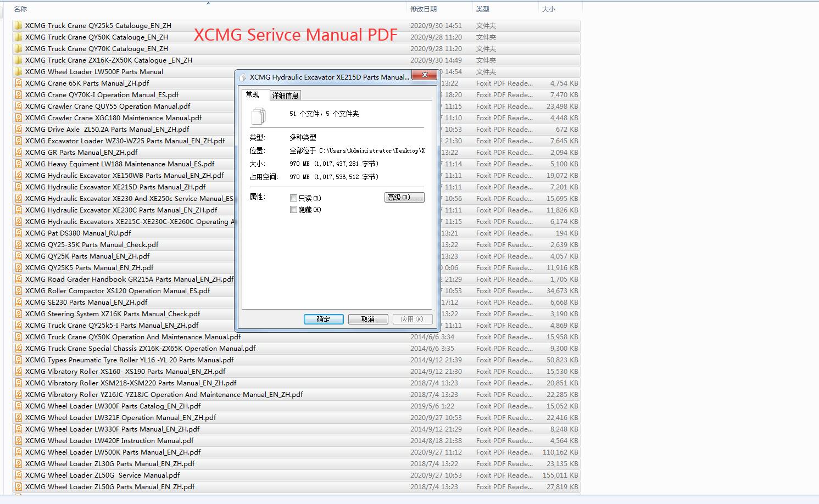The width and height of the screenshot is (819, 504).
Task: Sort by 大小 column header
Action: [549, 9]
